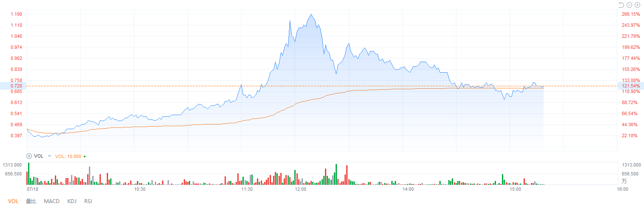This screenshot has width=644, height=209.
Task: Expand the VOL indicator dropdown chevron
Action: point(49,156)
